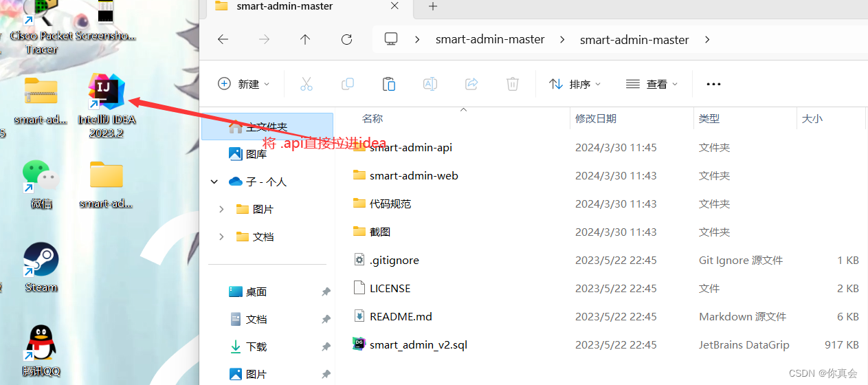Select the README.md file
868x385 pixels.
[x=401, y=316]
